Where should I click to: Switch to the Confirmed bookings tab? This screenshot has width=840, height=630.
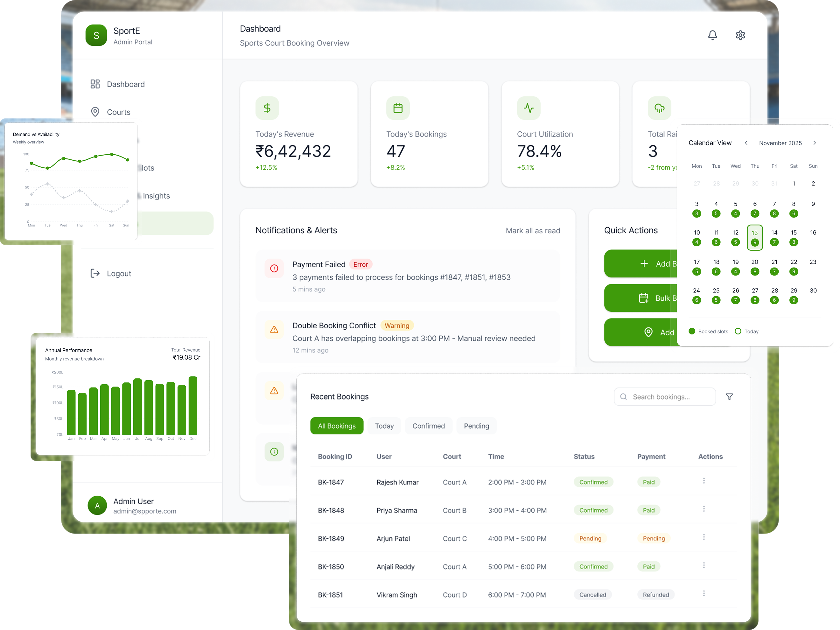tap(429, 426)
